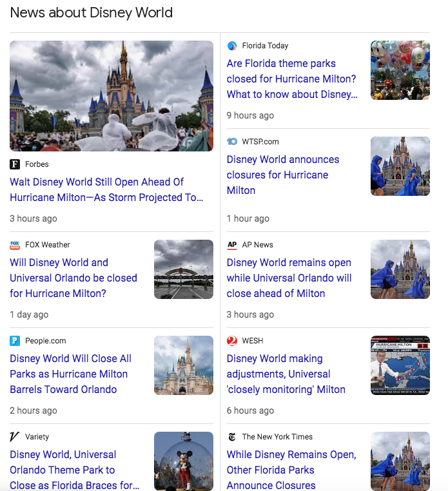Screen dimensions: 448x491
Task: Open WESH 'Disney World making adjustments' headline
Action: (x=286, y=374)
